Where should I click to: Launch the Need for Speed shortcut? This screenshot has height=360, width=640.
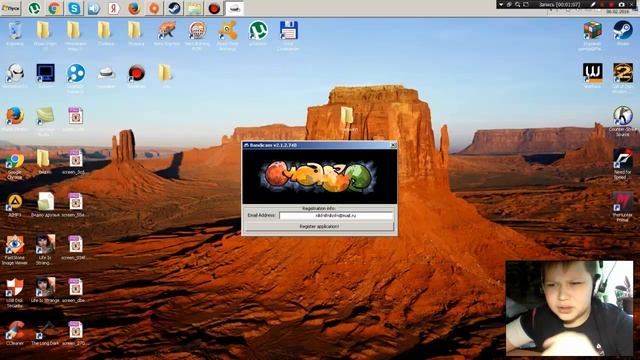(623, 164)
